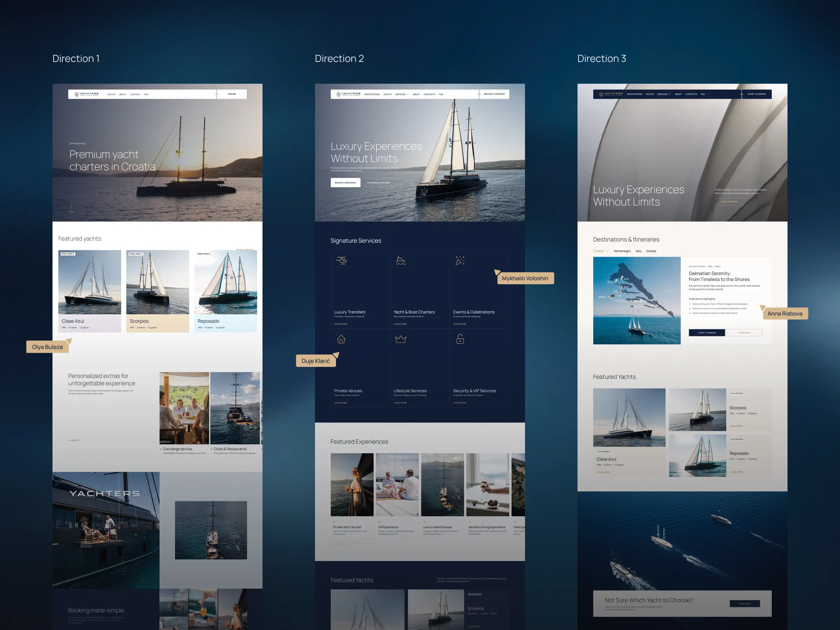
Task: Click the Direction 1 heading
Action: 76,58
